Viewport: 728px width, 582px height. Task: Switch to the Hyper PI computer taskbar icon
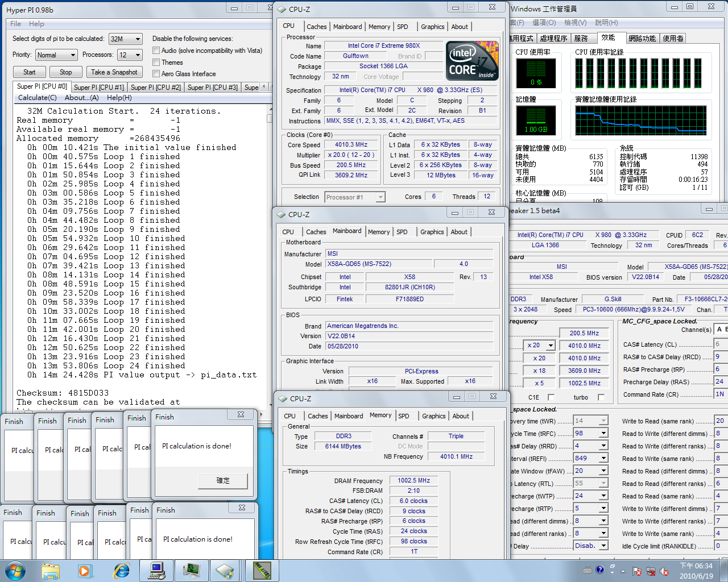156,571
